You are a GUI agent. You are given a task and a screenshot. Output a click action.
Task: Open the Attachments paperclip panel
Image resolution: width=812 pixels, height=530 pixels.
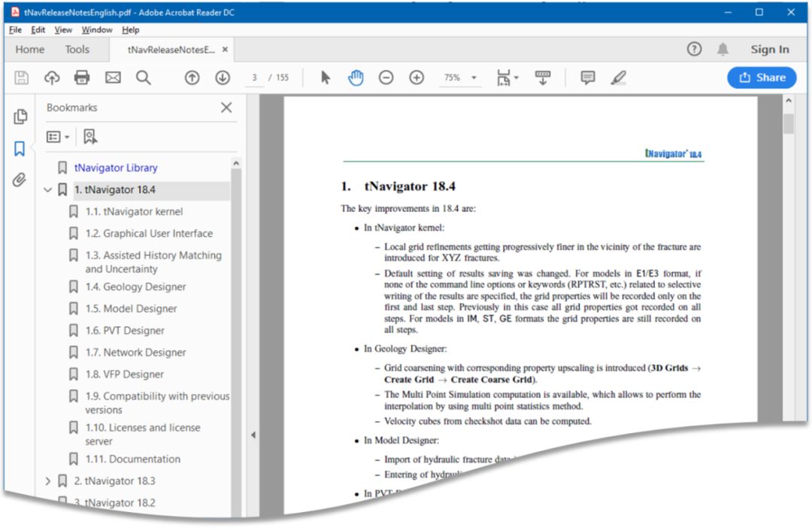point(20,180)
